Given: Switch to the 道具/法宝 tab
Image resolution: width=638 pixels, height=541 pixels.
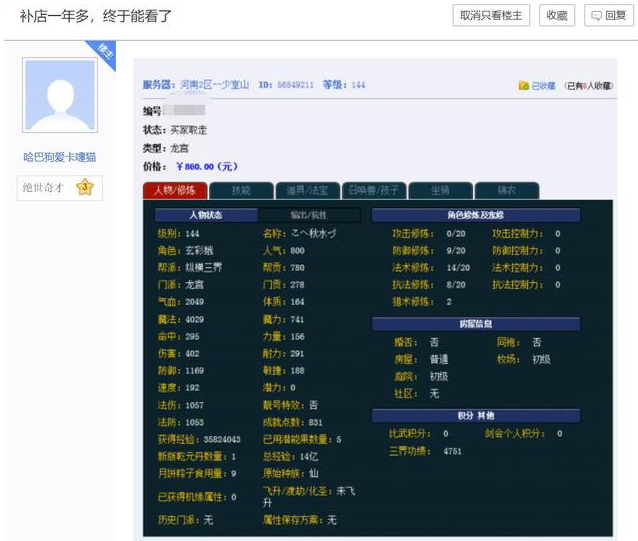Looking at the screenshot, I should 308,190.
